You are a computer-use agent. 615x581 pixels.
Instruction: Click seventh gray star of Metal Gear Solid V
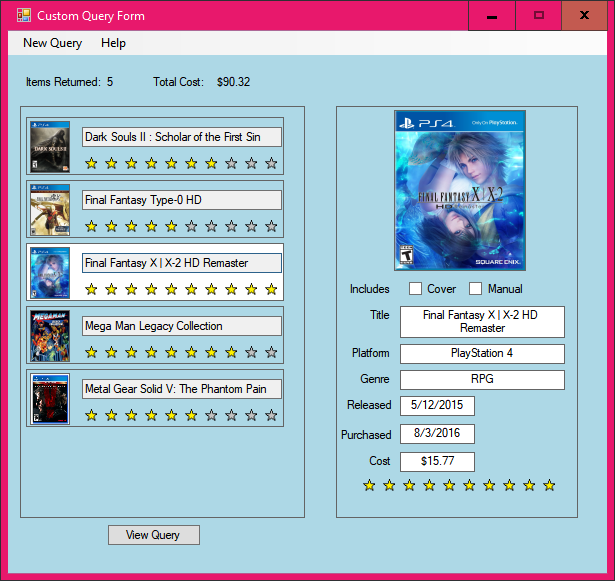211,415
